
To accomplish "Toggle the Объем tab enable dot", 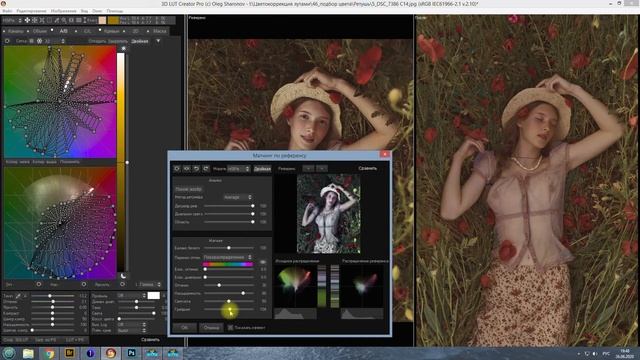I will pyautogui.click(x=28, y=31).
